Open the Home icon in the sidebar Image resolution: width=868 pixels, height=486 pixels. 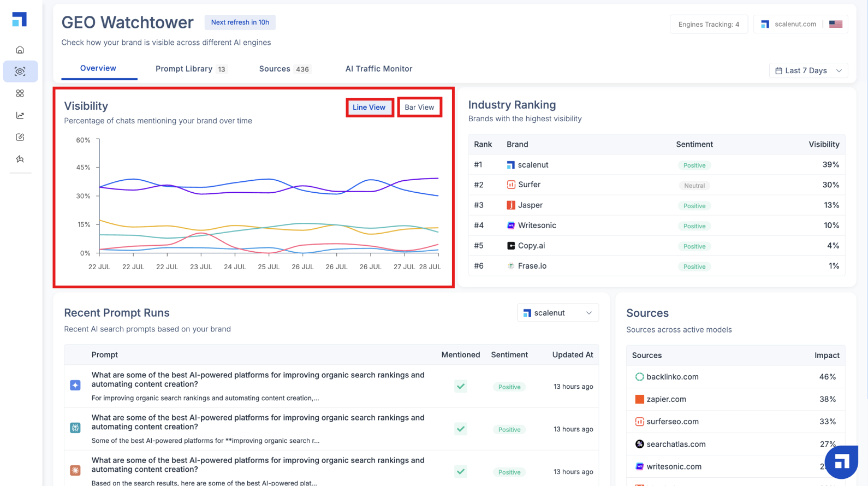coord(20,50)
